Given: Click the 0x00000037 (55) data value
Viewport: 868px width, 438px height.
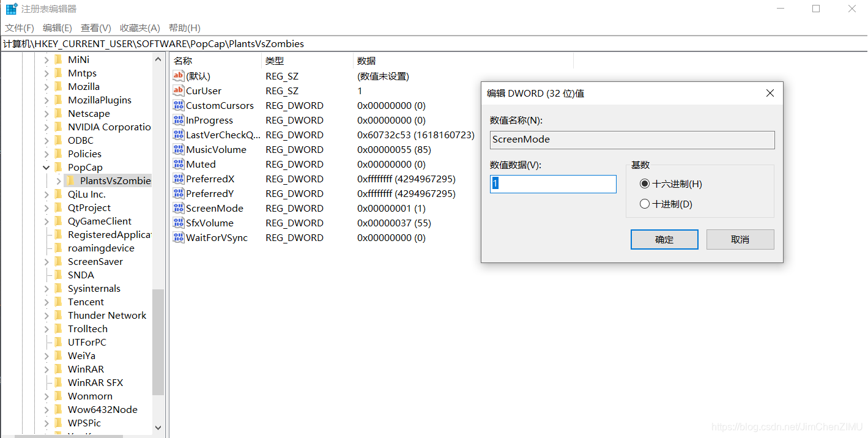Looking at the screenshot, I should pos(394,223).
